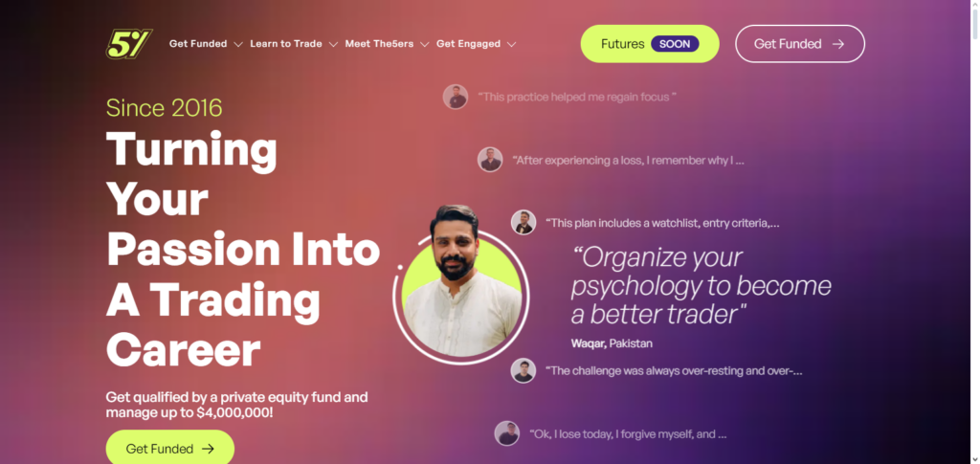Expand the Get Engaged chevron
This screenshot has width=980, height=464.
(x=511, y=44)
